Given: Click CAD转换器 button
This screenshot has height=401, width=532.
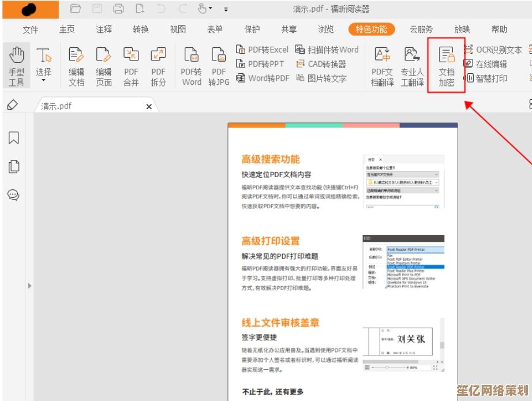Looking at the screenshot, I should coord(321,64).
